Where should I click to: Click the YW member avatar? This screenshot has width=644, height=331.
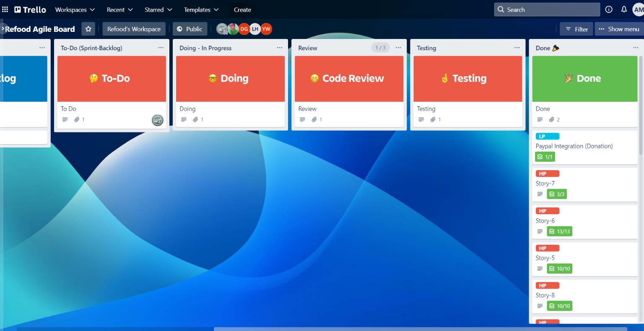coord(266,29)
